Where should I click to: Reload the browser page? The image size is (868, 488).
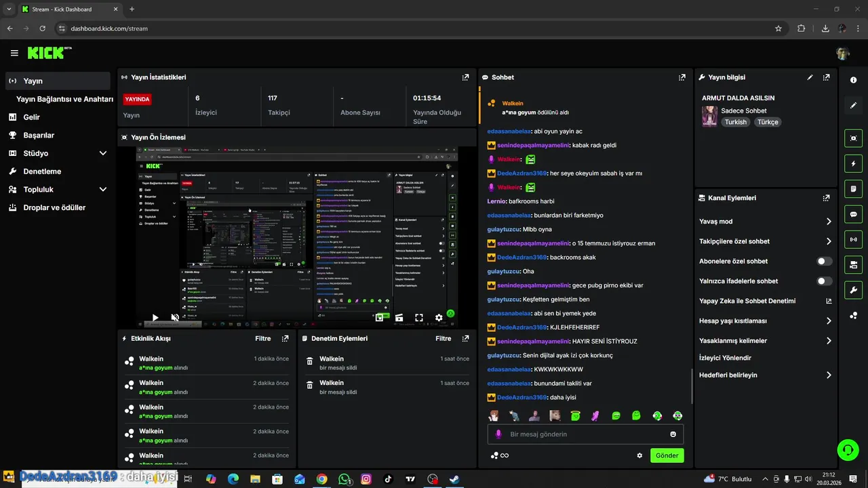42,28
